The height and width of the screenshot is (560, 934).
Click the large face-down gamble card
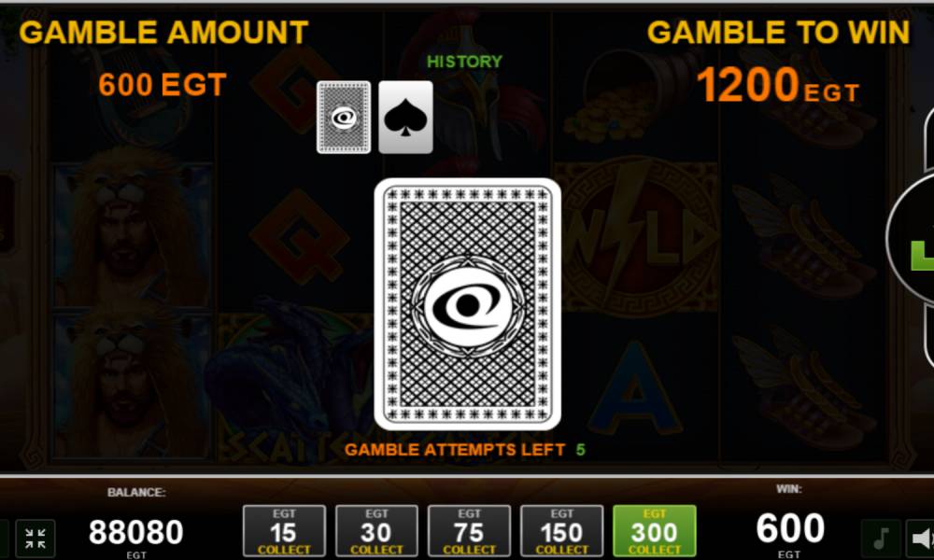pos(467,303)
